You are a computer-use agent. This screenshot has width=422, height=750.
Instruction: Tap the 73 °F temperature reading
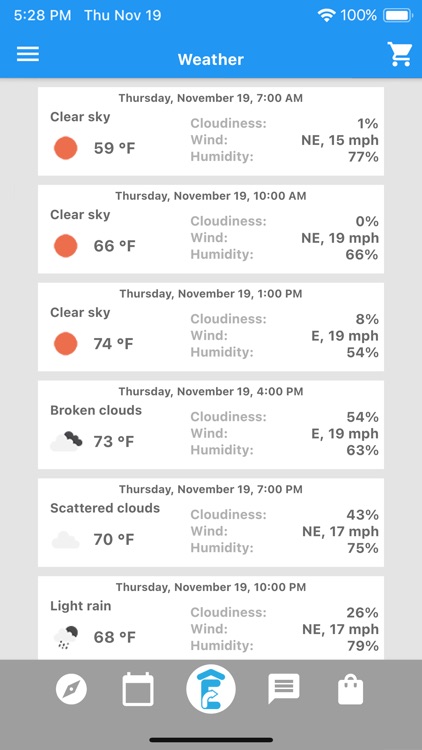point(114,441)
